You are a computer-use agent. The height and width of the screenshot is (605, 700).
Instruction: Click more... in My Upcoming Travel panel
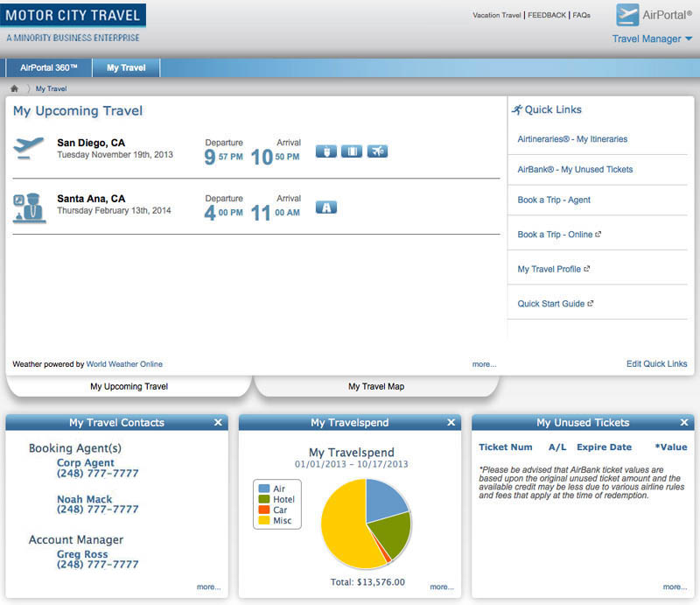(x=485, y=364)
